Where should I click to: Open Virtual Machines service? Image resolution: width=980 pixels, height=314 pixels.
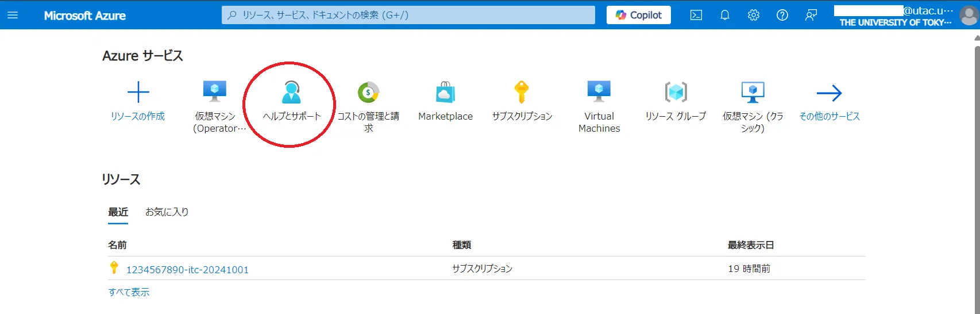click(599, 93)
